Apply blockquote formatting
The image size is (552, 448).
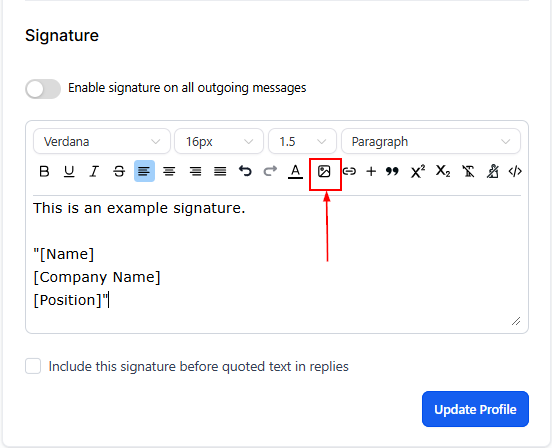tap(392, 171)
